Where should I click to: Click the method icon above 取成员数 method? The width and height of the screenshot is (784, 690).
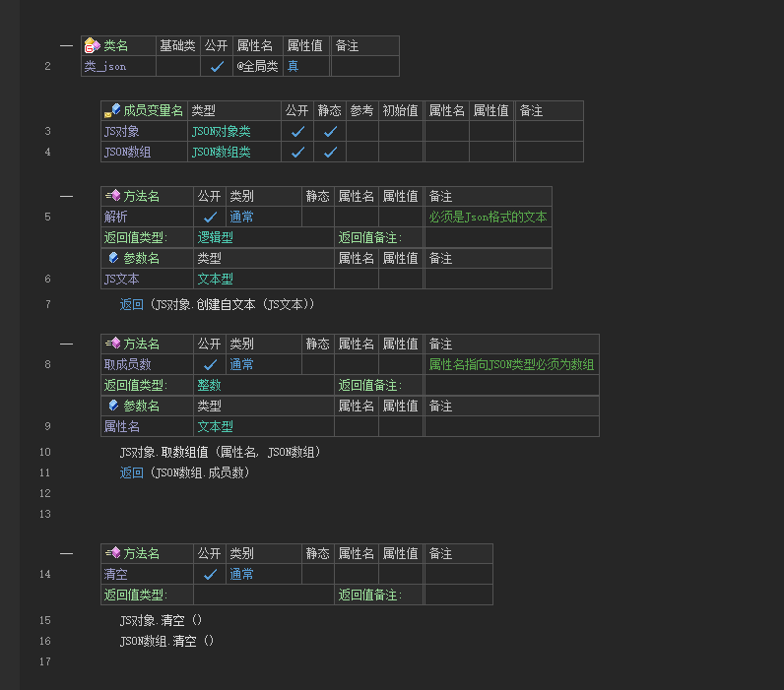112,344
